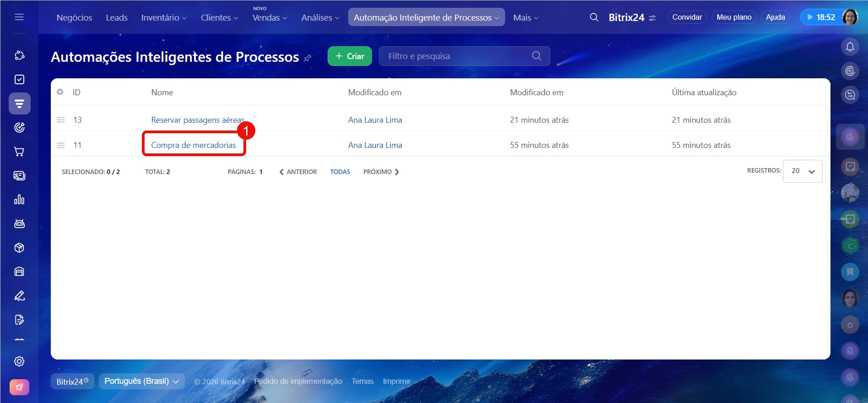Open the settings gear in the left sidebar
Screen dimensions: 868x403
coord(19,361)
